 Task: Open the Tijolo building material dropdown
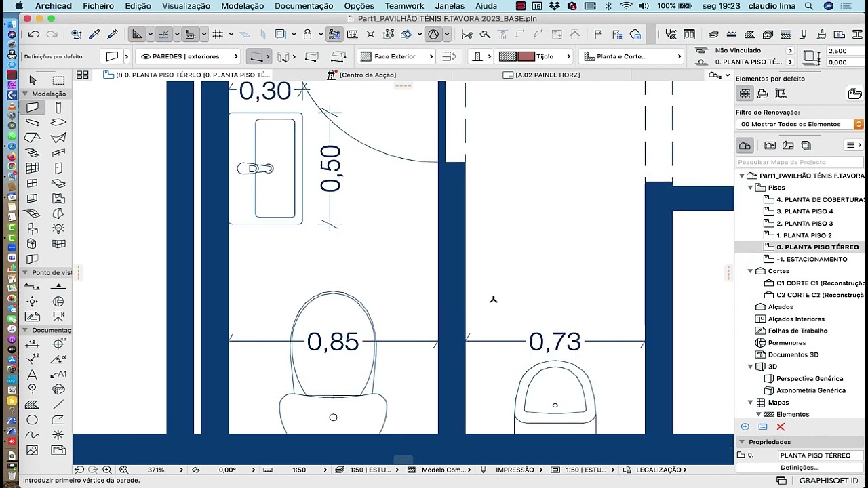tap(535, 56)
